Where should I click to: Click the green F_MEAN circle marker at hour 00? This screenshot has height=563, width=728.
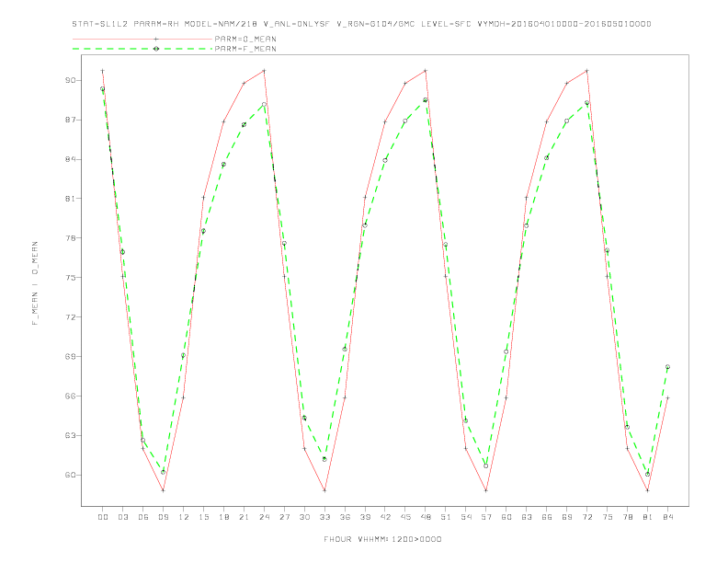pos(103,88)
